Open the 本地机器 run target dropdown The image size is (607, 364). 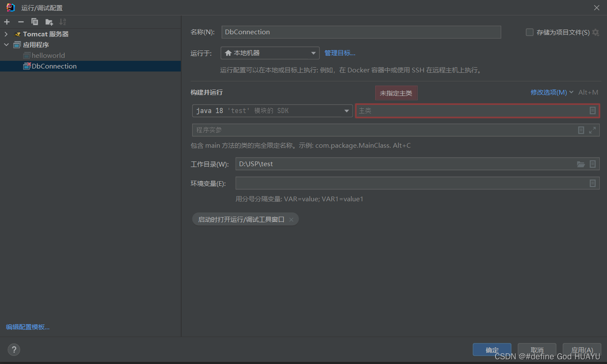pyautogui.click(x=313, y=53)
